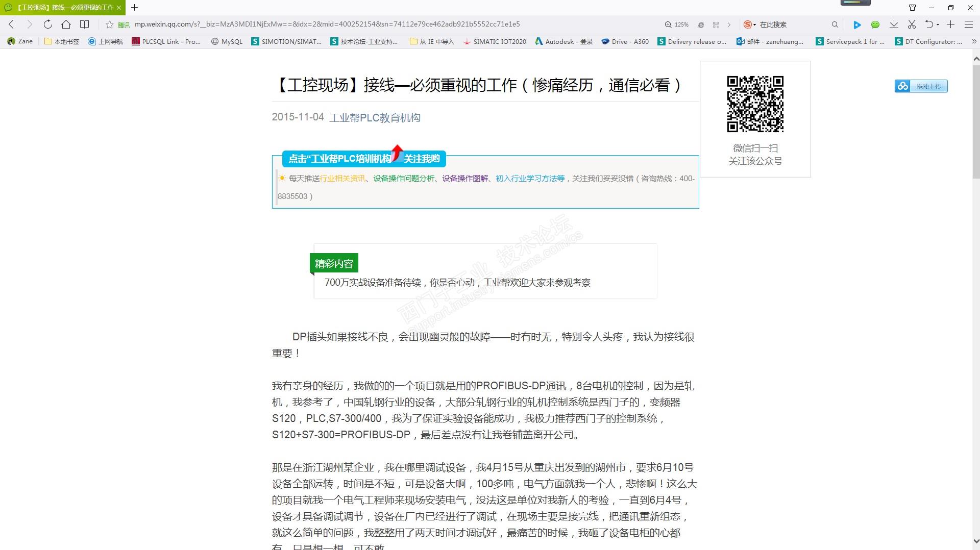Open the 工业帮PLC教育机构 account link
Screen dimensions: 980x550
(375, 118)
